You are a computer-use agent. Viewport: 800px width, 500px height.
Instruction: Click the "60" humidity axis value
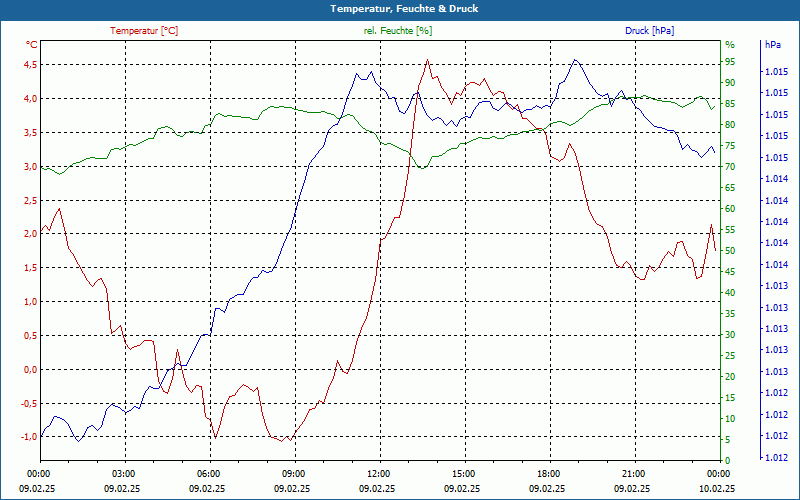(730, 209)
